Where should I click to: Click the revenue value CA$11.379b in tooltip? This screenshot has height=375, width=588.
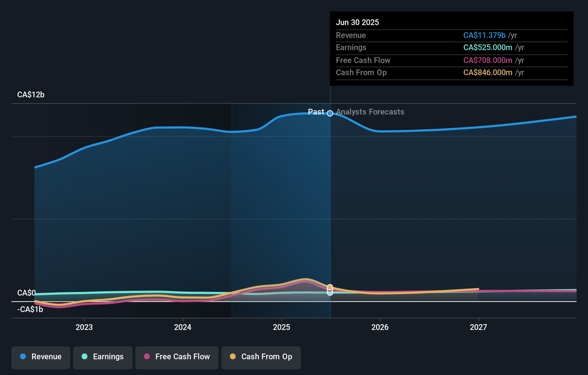click(485, 35)
